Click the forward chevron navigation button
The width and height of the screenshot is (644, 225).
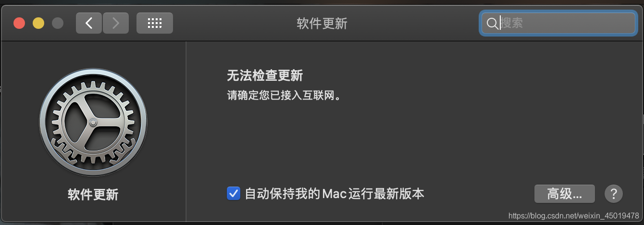[x=116, y=23]
